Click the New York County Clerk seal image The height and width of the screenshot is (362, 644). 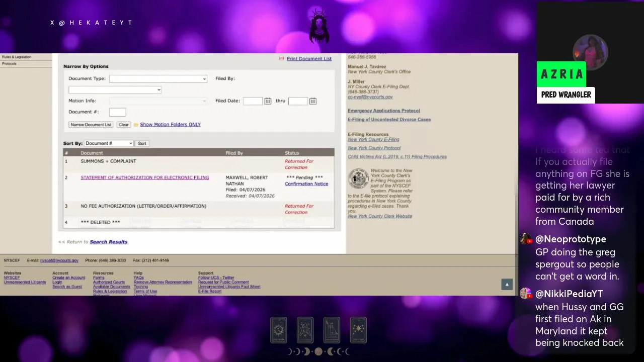tap(358, 178)
